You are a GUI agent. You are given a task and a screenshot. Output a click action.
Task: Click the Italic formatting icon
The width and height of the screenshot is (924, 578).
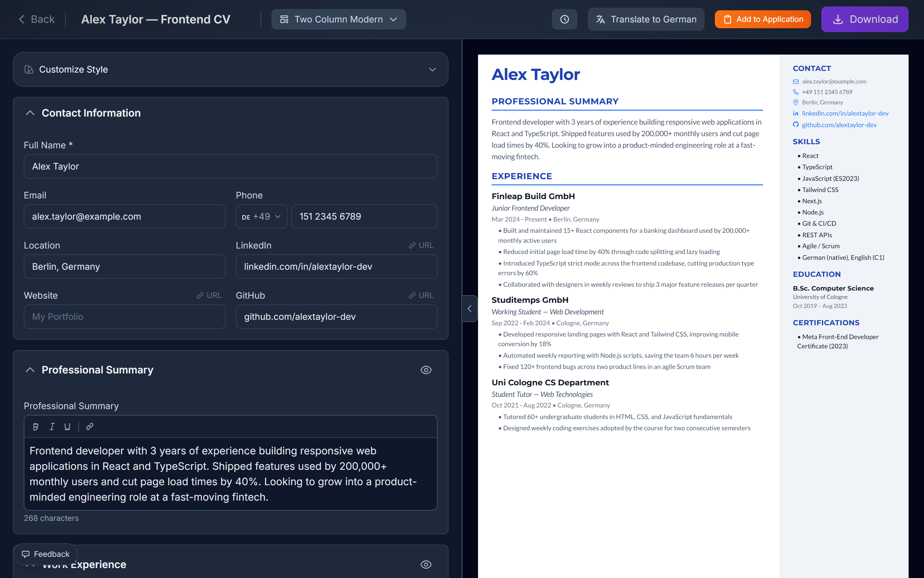tap(52, 427)
